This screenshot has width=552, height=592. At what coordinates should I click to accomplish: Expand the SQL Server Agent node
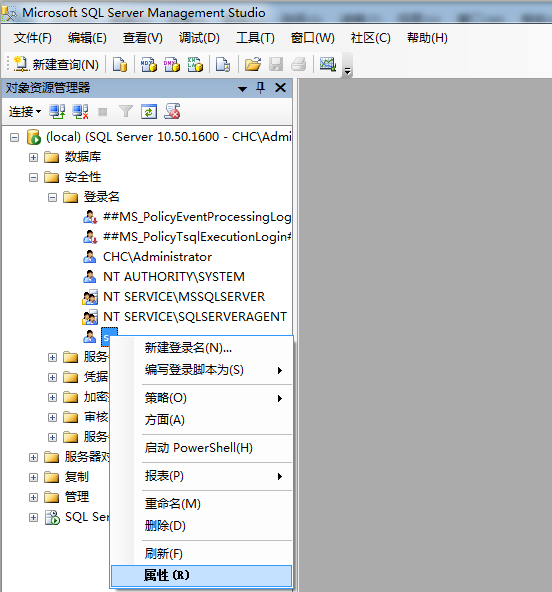pos(33,517)
